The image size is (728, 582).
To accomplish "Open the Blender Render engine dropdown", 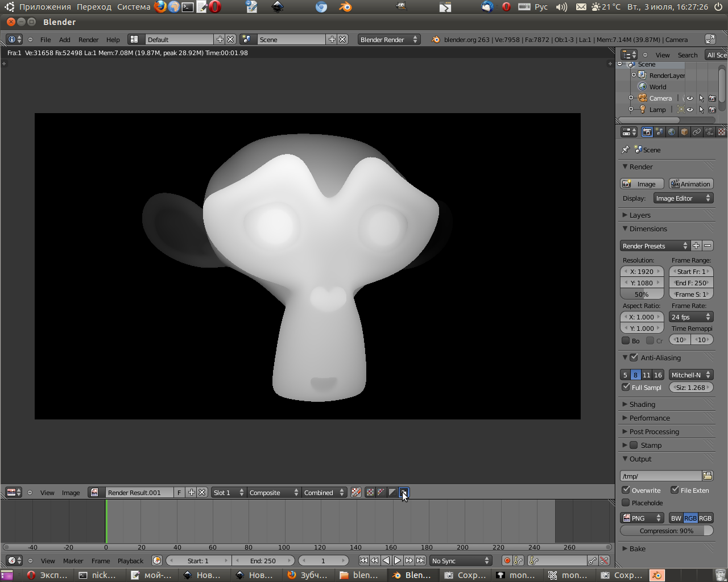I will pyautogui.click(x=389, y=39).
